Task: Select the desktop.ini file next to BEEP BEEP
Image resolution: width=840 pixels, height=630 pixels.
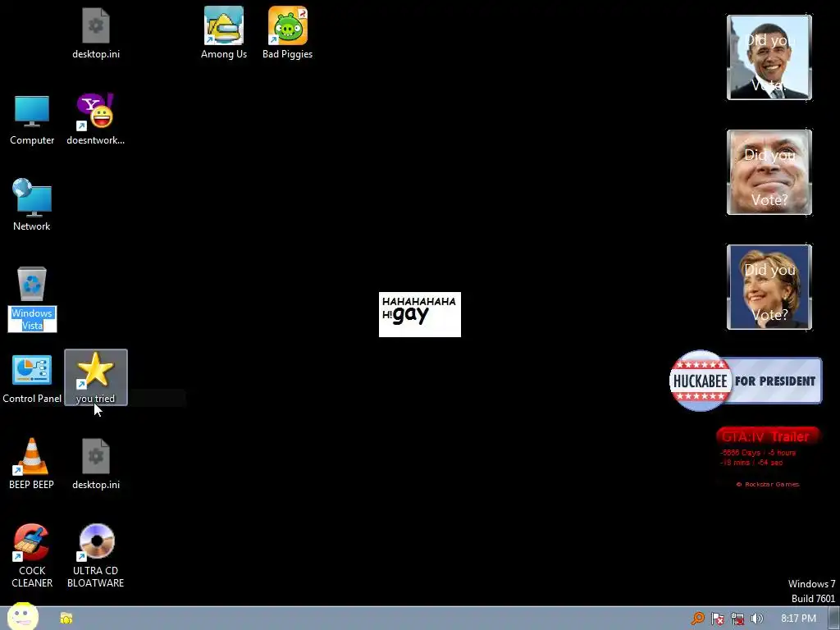Action: 96,464
